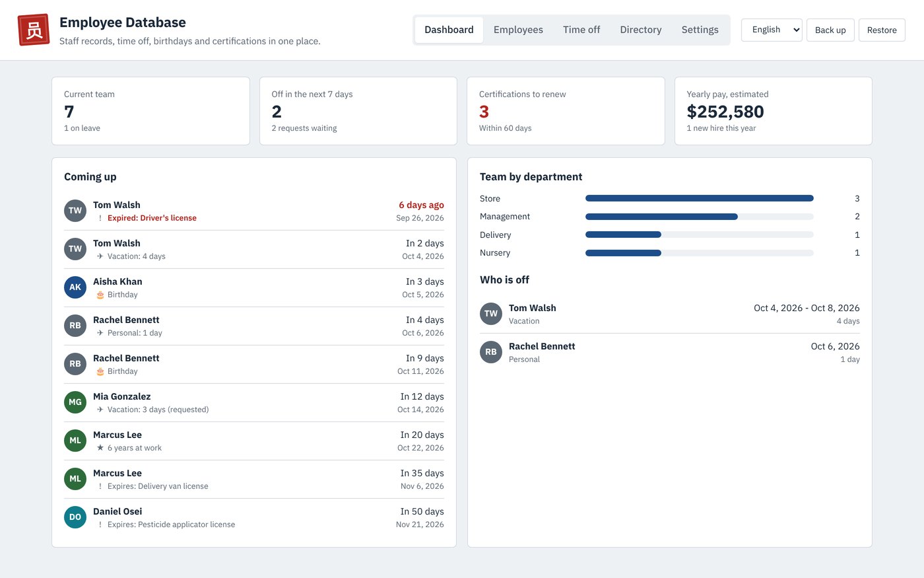Click the plane icon in Mia Gonzalez's vacation row
The height and width of the screenshot is (578, 924).
[x=100, y=410]
